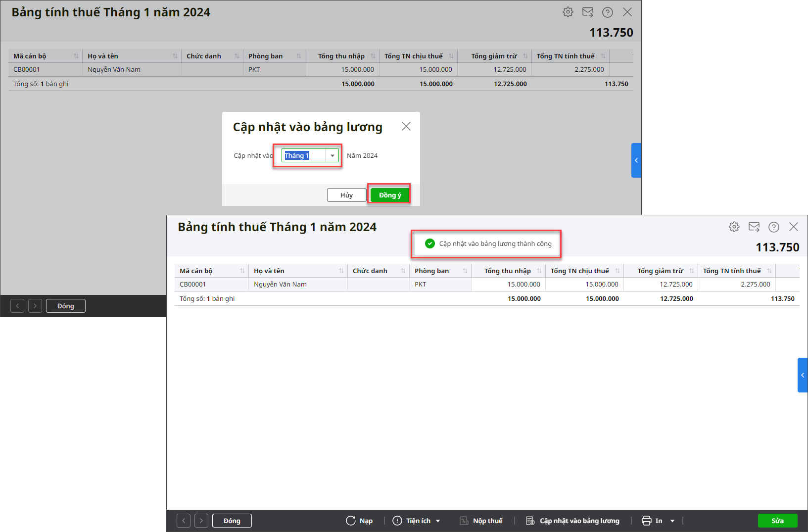This screenshot has width=808, height=532.
Task: Open settings gear in upper background window
Action: 568,12
